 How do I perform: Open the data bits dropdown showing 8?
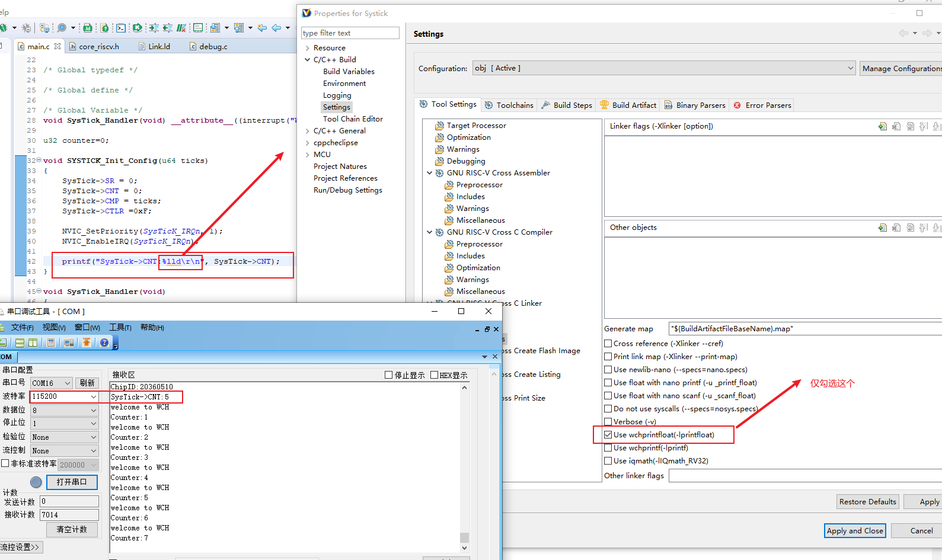click(64, 410)
